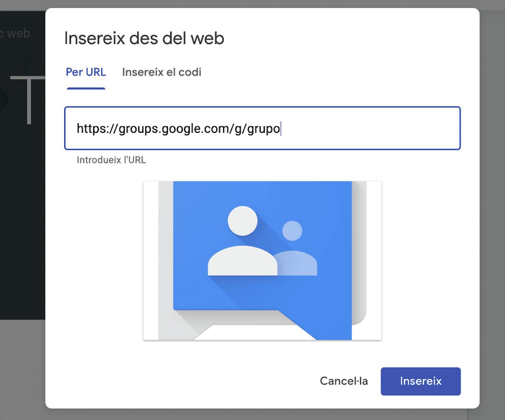
Task: Click the Introdueix l'URL helper text
Action: (111, 160)
